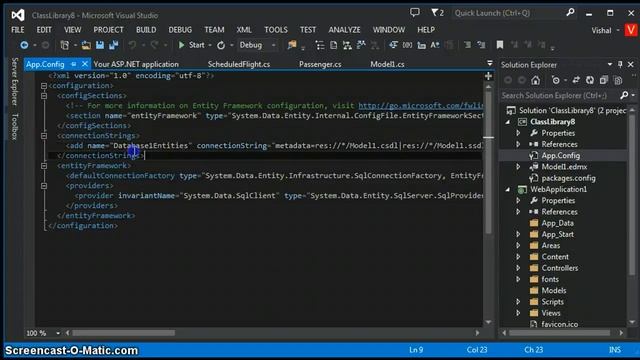
Task: Open the Server Explorer side panel
Action: point(15,81)
